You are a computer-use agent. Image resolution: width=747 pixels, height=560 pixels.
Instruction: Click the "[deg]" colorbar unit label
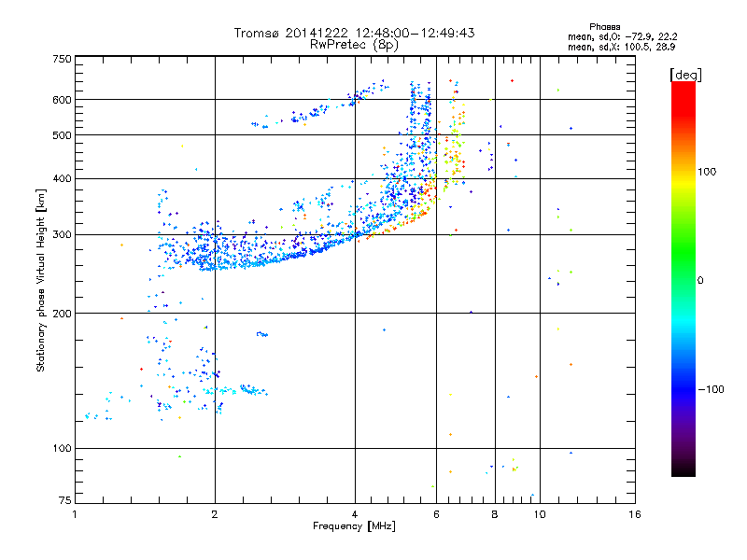click(x=685, y=75)
